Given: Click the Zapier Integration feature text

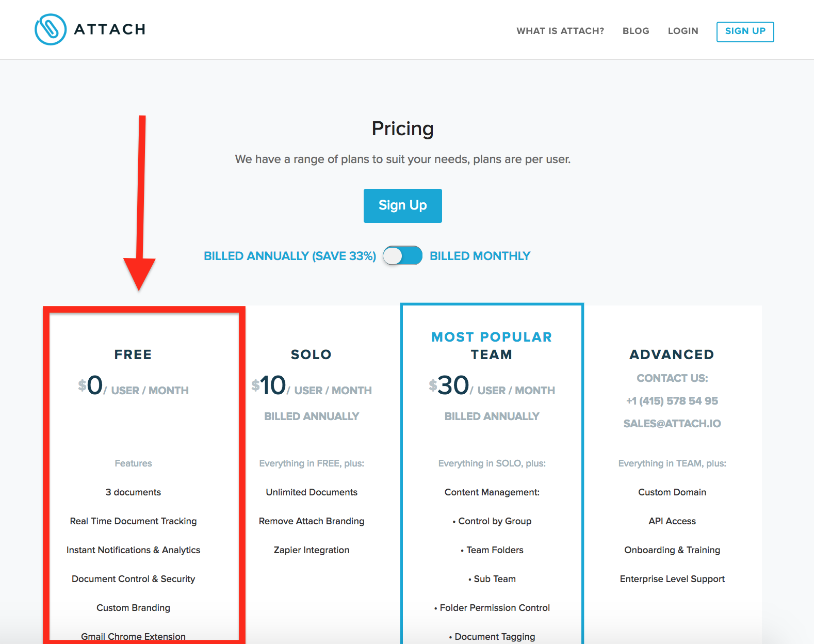Looking at the screenshot, I should coord(312,550).
